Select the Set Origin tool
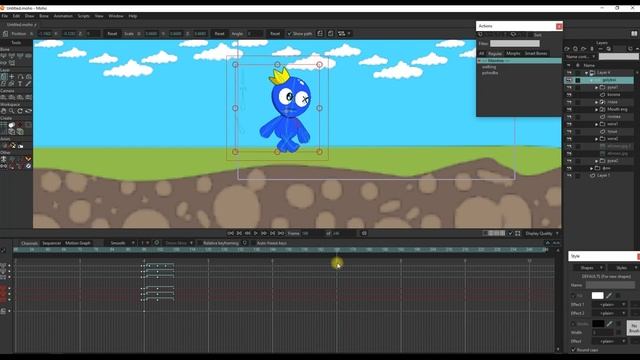 pyautogui.click(x=12, y=76)
